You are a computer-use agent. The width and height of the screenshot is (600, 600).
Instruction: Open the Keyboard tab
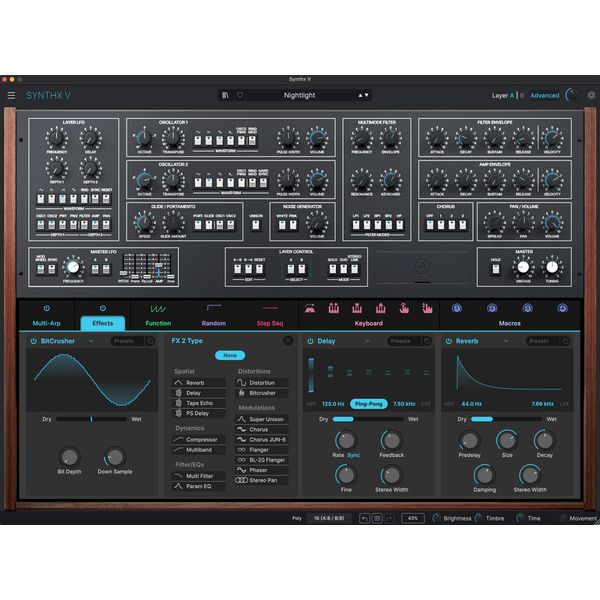tap(368, 323)
